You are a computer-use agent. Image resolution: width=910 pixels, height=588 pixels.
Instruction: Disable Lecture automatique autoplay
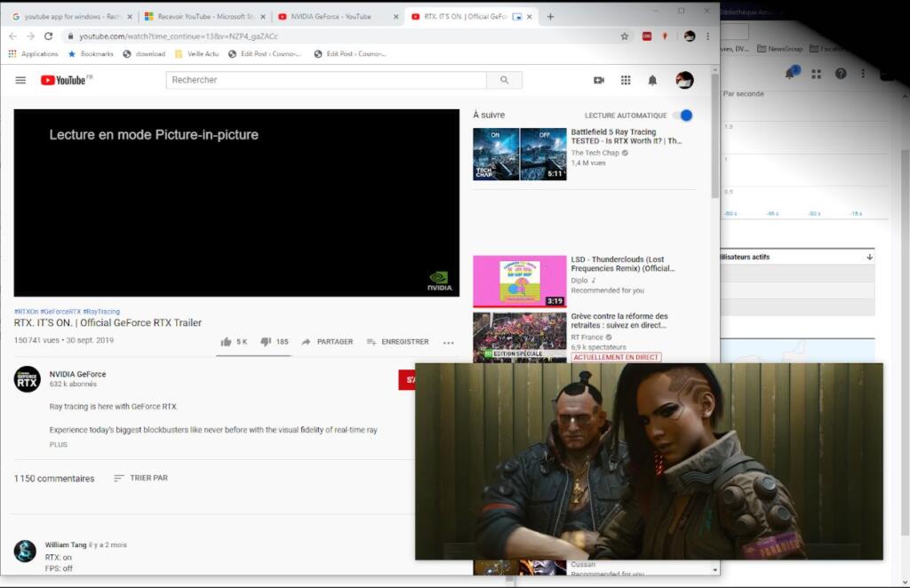(x=685, y=115)
